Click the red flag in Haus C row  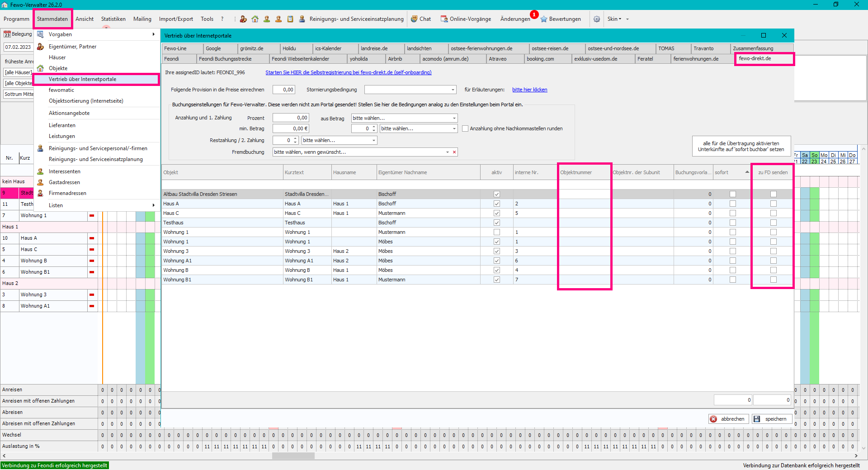92,250
